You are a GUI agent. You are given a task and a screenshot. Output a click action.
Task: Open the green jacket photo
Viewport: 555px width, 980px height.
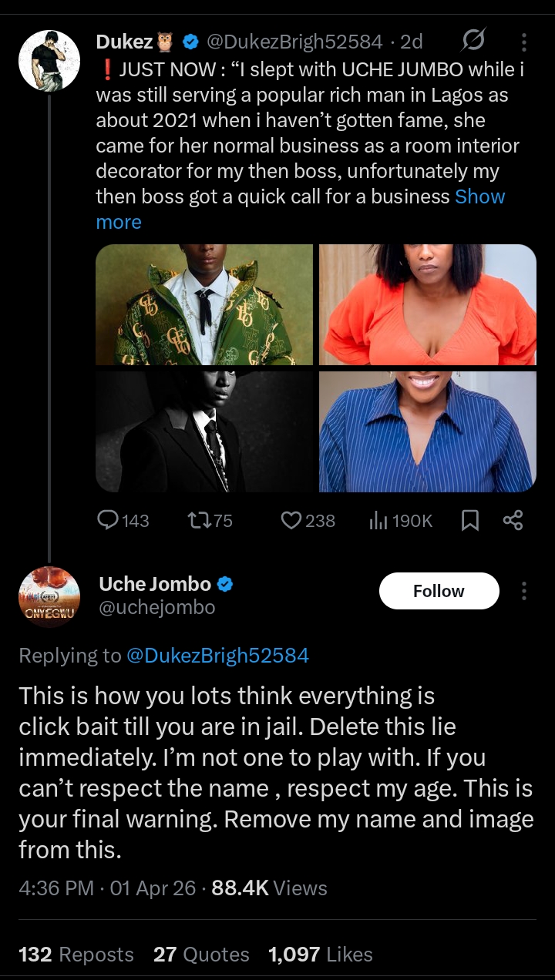tap(204, 304)
